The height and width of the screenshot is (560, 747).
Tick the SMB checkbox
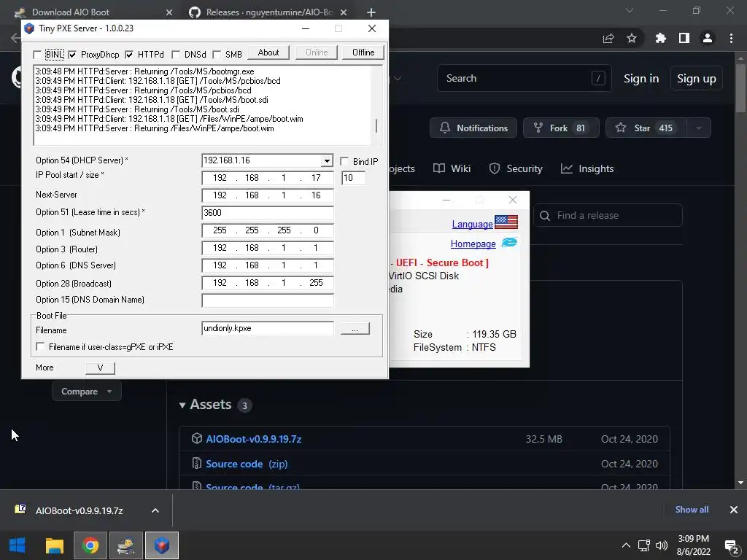[x=217, y=55]
